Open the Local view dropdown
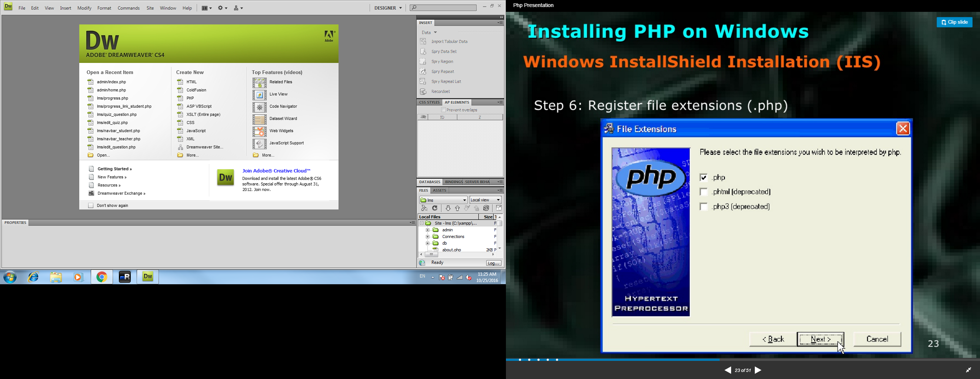 486,200
